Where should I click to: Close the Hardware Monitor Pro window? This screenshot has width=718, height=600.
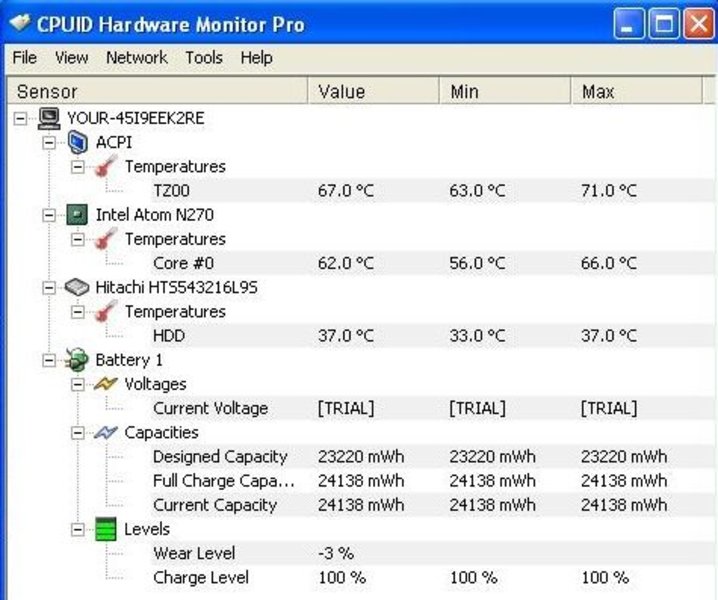[698, 24]
